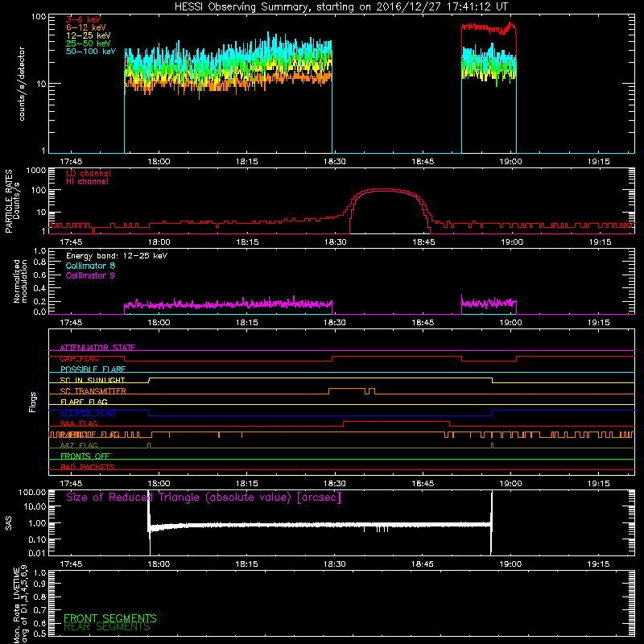Click the yellow 12-25 keV legend entry in the count-rate panel
Viewport: 644px width, 644px height.
[89, 35]
